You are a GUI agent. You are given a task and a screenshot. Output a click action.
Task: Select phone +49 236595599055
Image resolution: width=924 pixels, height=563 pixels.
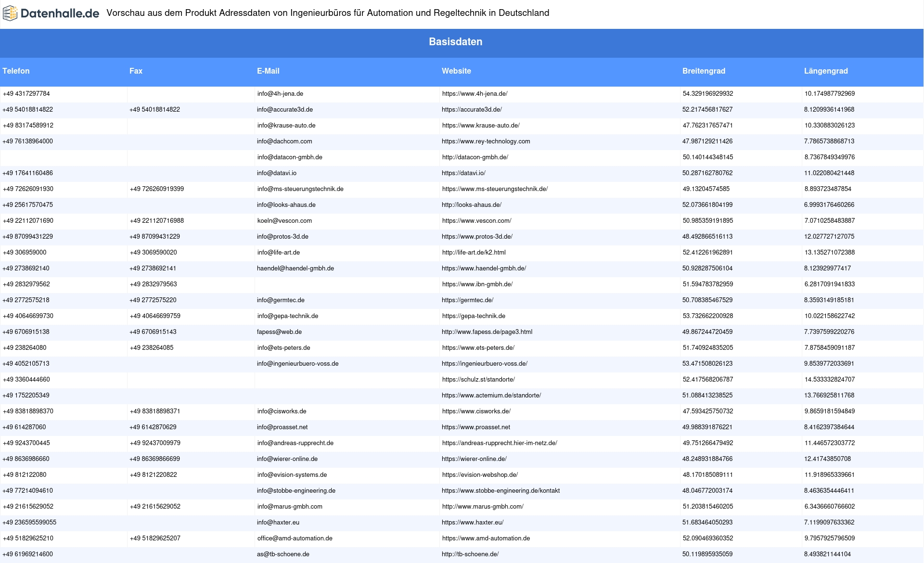click(29, 523)
